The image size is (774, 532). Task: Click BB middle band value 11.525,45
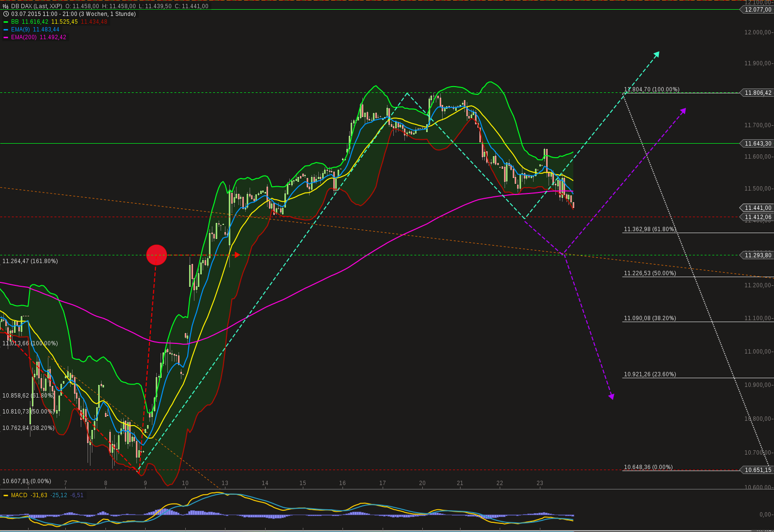(x=64, y=22)
